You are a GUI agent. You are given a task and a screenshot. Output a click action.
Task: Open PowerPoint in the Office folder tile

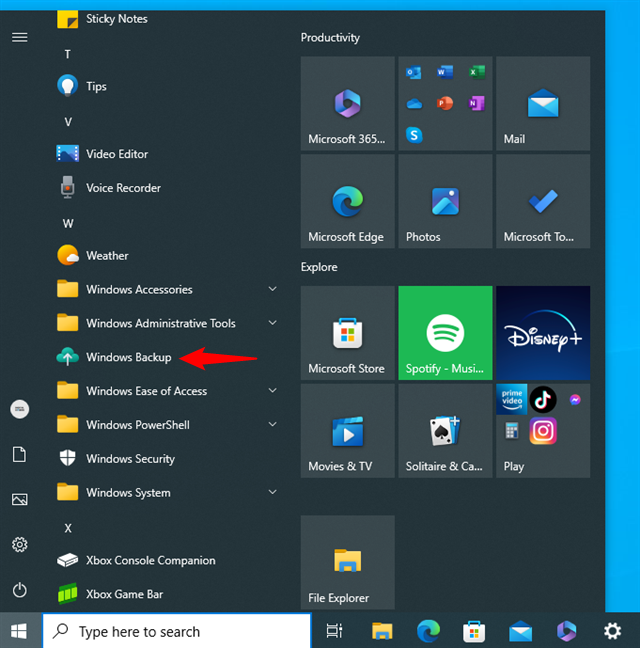(445, 103)
